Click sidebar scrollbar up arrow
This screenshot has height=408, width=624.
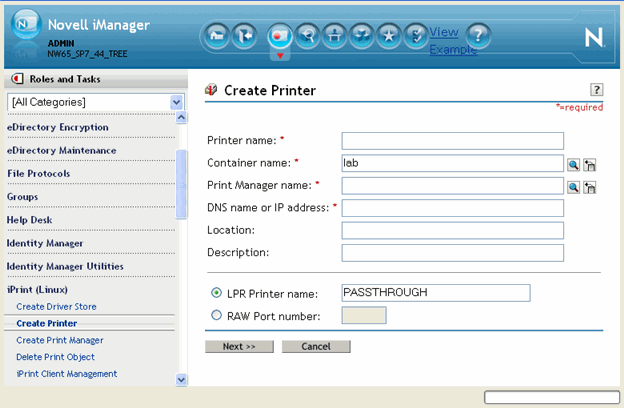point(181,117)
